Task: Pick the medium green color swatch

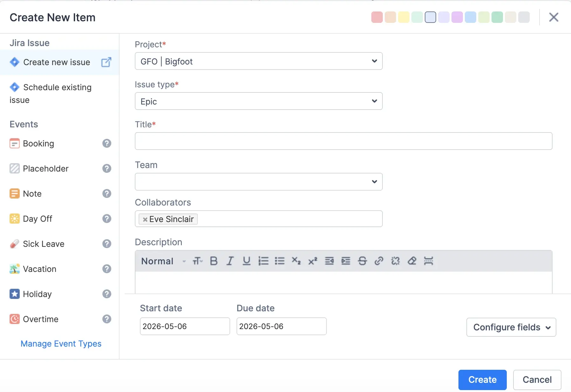Action: click(497, 17)
